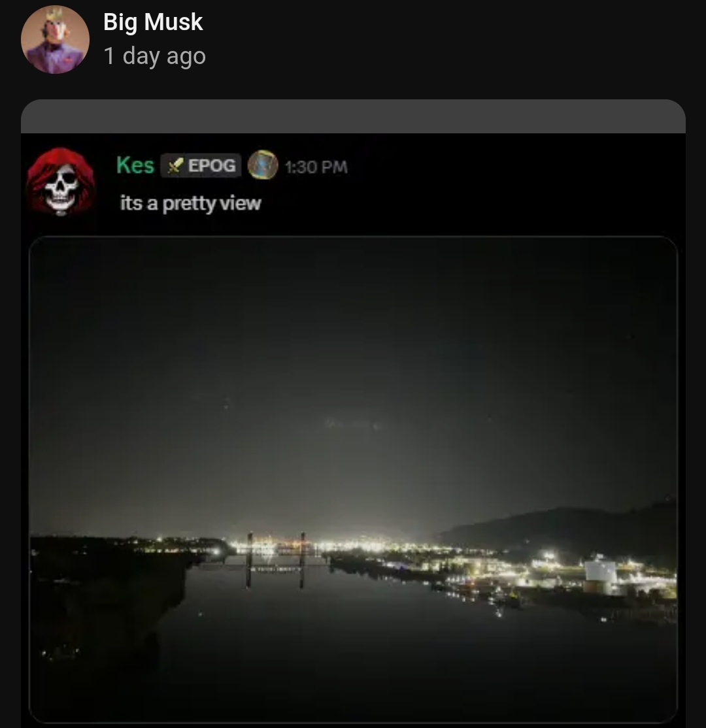Click the sword icon in EPOG tag
Image resolution: width=706 pixels, height=728 pixels.
(x=175, y=166)
